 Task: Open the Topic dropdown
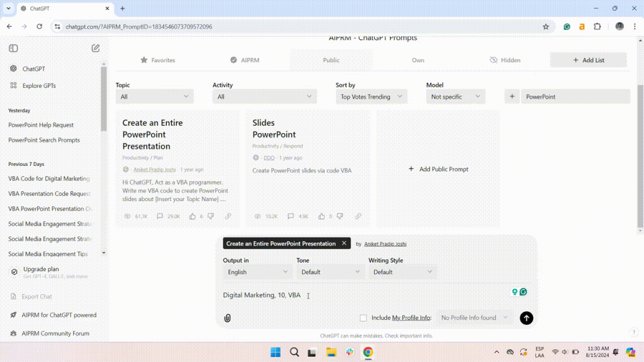[155, 97]
